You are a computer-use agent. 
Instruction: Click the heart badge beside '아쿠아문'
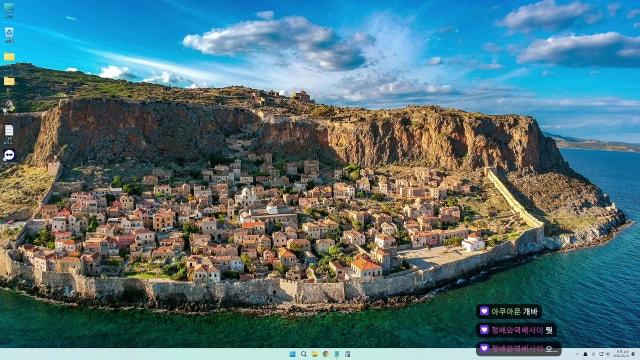click(484, 311)
